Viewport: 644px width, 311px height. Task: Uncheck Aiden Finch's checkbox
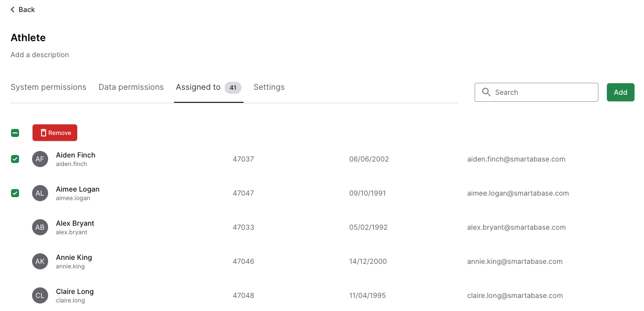point(15,159)
